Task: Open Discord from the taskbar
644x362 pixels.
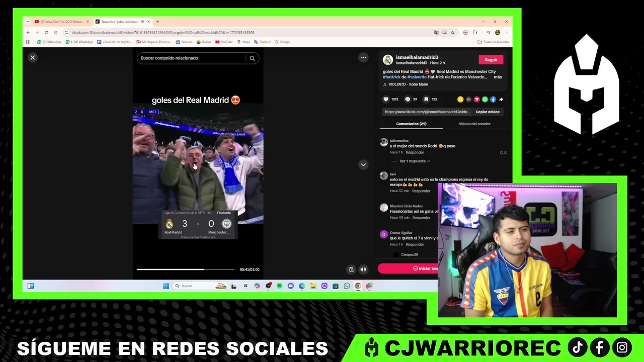Action: (x=290, y=286)
